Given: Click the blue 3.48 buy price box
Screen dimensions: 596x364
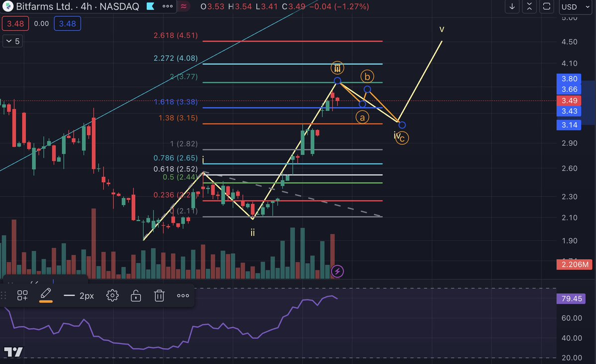Looking at the screenshot, I should [67, 23].
